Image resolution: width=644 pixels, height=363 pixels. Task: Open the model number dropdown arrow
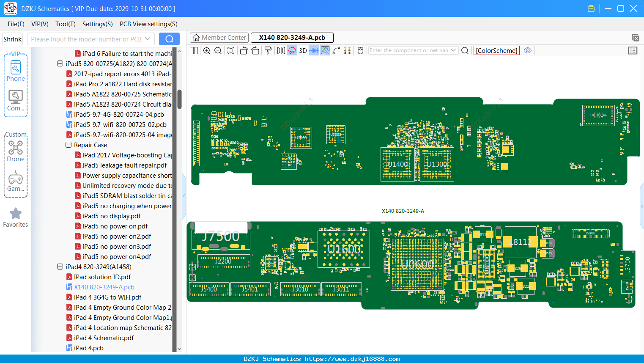tap(148, 39)
